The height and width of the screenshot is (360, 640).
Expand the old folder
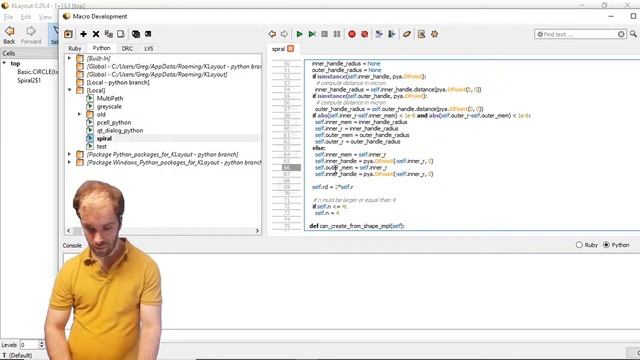click(x=80, y=114)
